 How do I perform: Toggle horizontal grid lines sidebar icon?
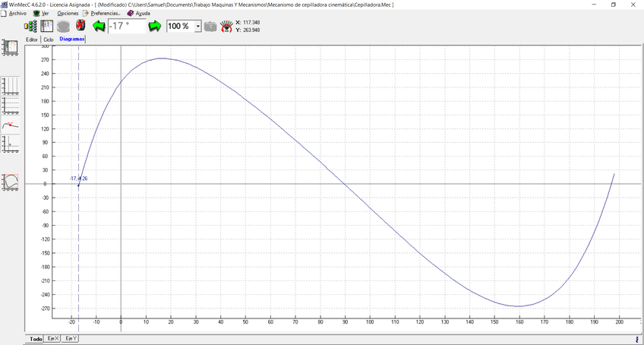click(11, 105)
